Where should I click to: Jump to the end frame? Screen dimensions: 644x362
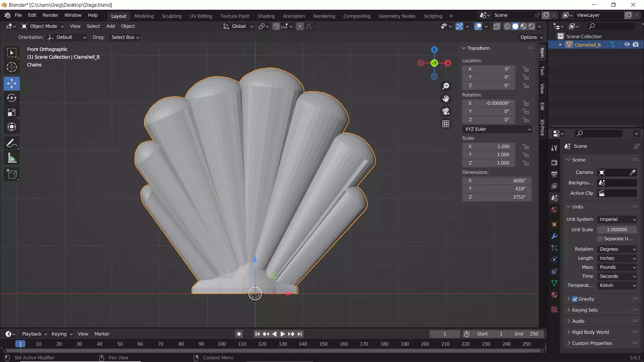300,334
